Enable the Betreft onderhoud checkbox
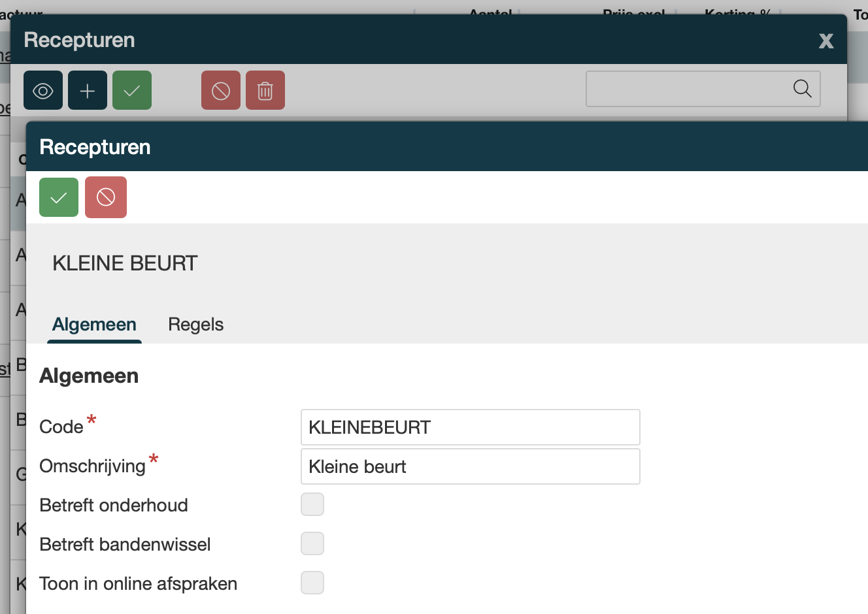This screenshot has height=614, width=868. tap(312, 505)
